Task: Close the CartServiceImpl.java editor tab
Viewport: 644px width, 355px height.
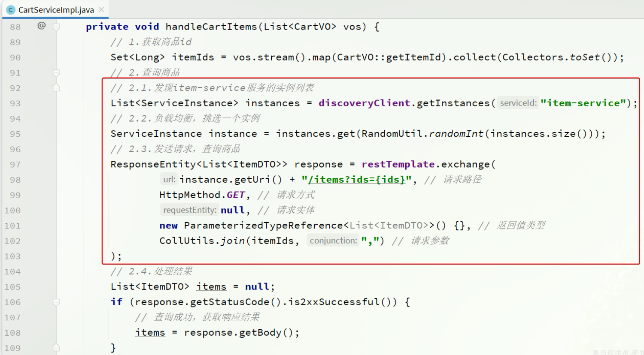Action: (101, 9)
